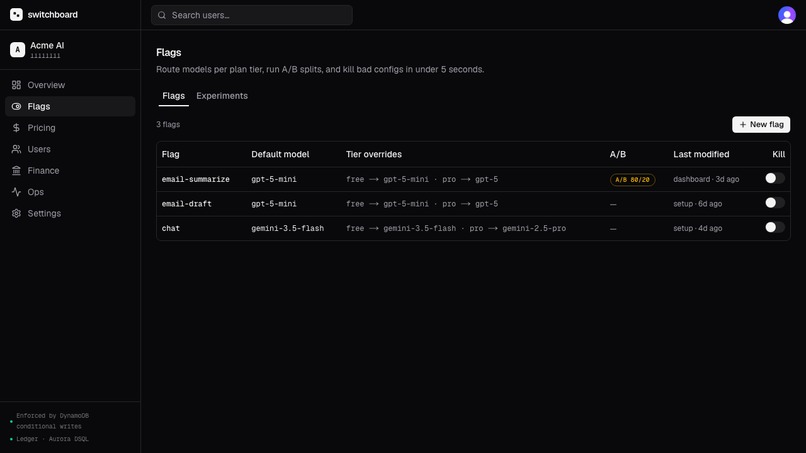Click 'Ledger · Aurora DSQL' status text
Image resolution: width=806 pixels, height=453 pixels.
tap(52, 439)
